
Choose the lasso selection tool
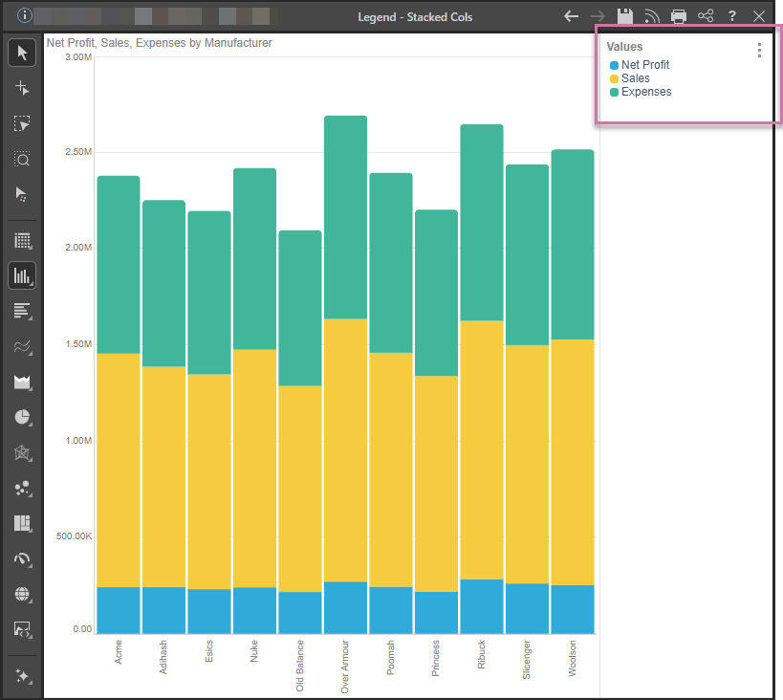click(x=22, y=123)
